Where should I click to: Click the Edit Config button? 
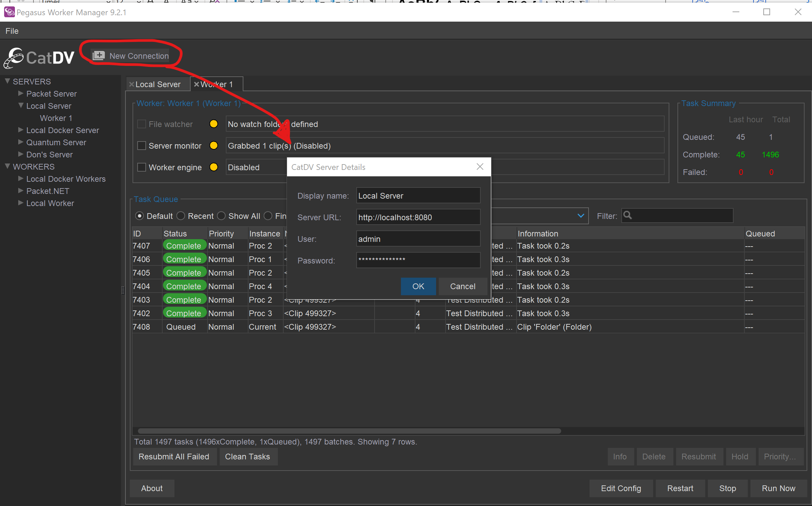[621, 488]
